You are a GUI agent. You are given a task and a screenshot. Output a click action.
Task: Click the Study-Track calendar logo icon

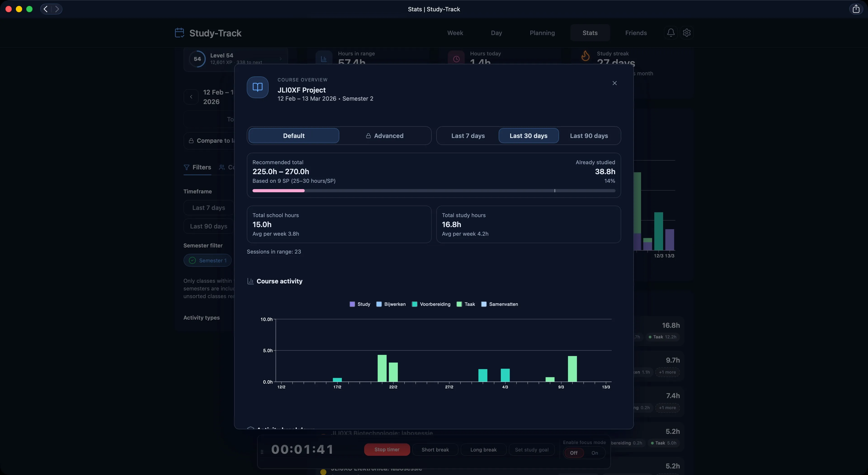179,33
